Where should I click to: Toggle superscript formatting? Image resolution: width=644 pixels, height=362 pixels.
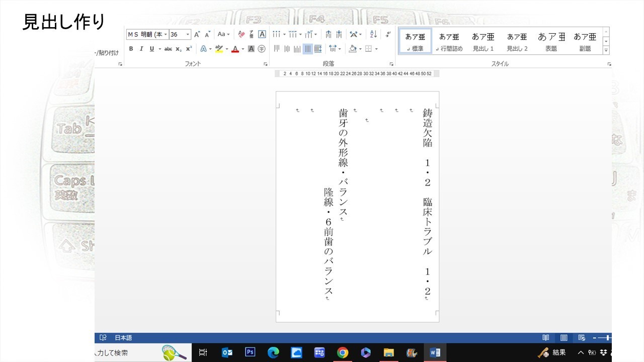tap(189, 49)
